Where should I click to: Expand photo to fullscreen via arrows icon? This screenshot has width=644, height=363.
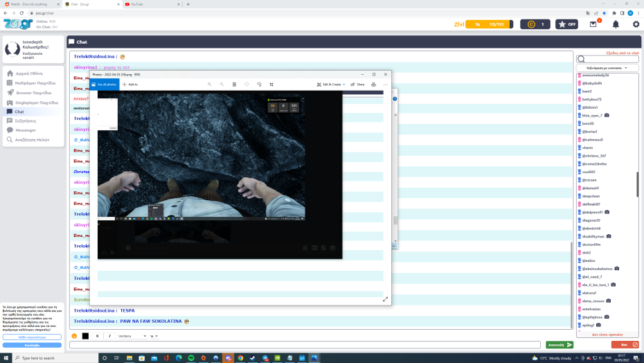click(386, 299)
